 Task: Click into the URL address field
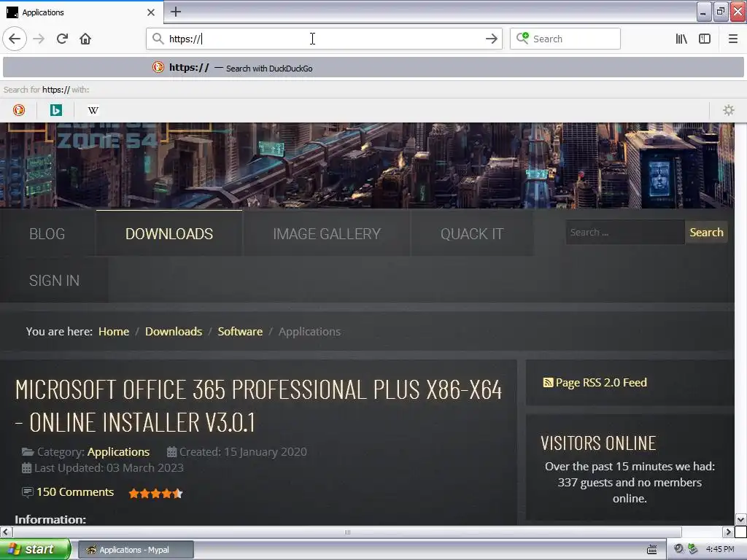click(324, 39)
